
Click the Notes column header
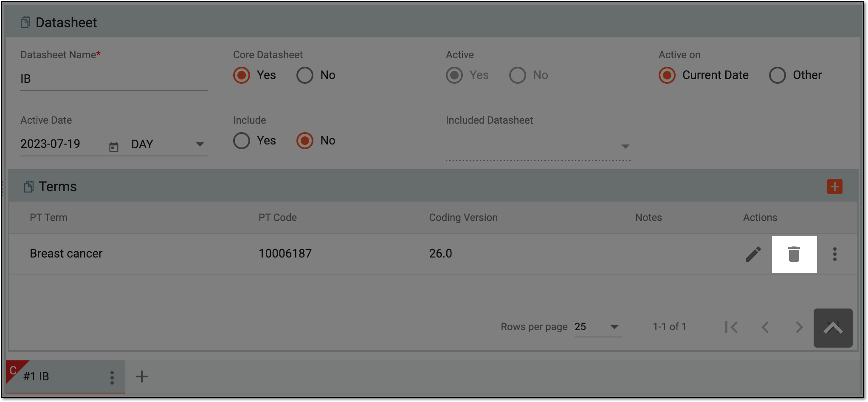[648, 218]
